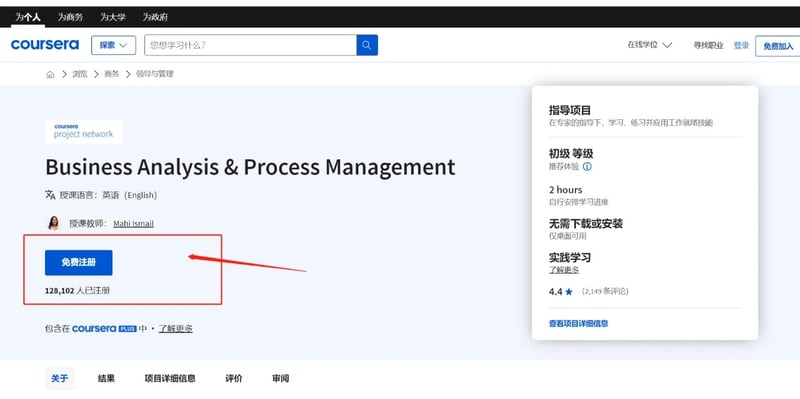The height and width of the screenshot is (399, 800).
Task: Click the 免费注册 enroll button
Action: [x=79, y=263]
